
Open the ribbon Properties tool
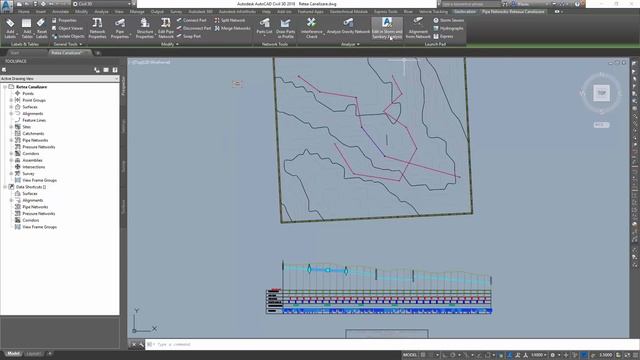click(x=64, y=20)
